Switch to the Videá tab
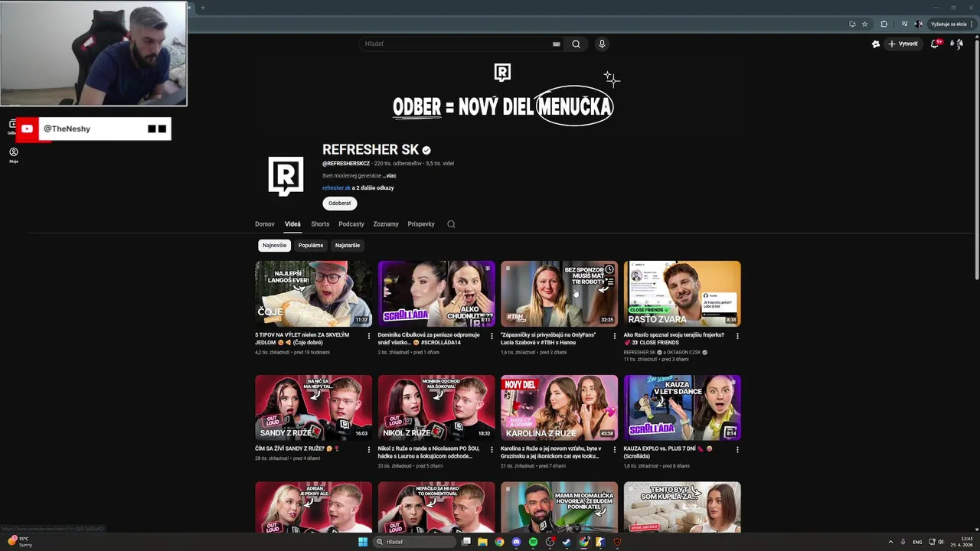 coord(292,224)
